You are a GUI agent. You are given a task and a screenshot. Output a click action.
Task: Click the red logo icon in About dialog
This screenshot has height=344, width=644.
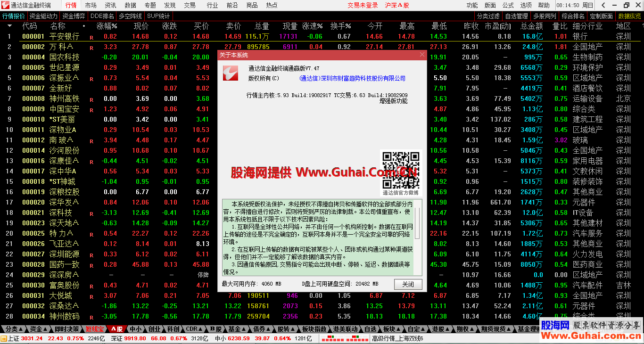click(231, 73)
